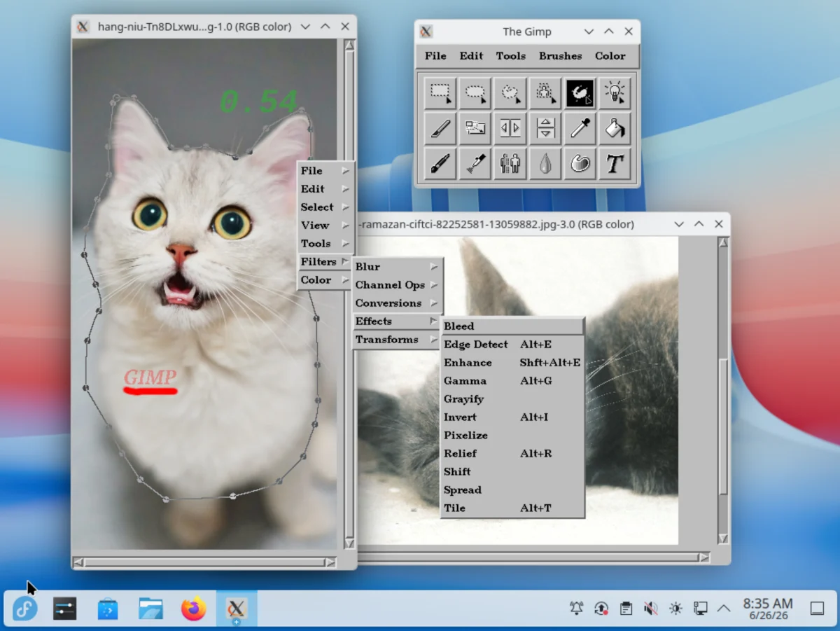This screenshot has height=631, width=840.
Task: Open the Fedora application launcher
Action: [25, 609]
